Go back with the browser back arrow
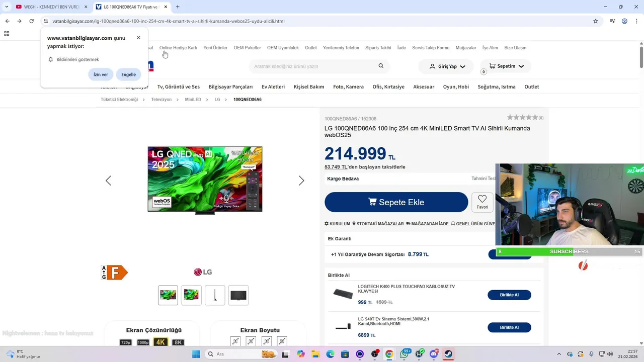 point(7,21)
